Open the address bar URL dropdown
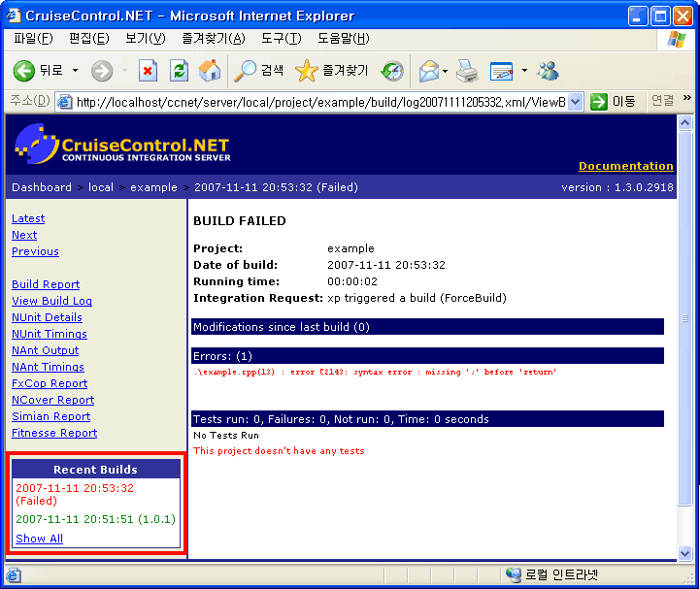The width and height of the screenshot is (700, 589). 575,102
